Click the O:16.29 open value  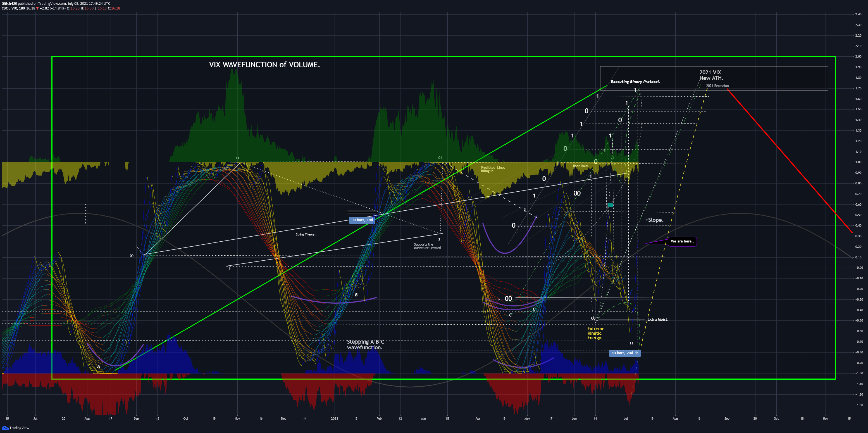tap(73, 8)
